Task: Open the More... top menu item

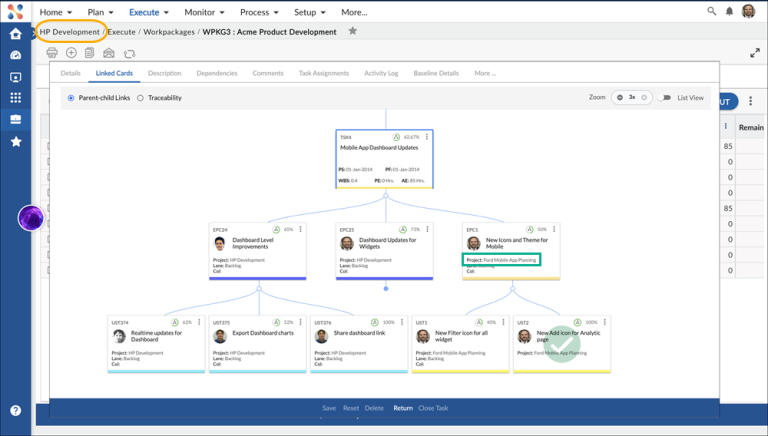Action: click(x=354, y=12)
